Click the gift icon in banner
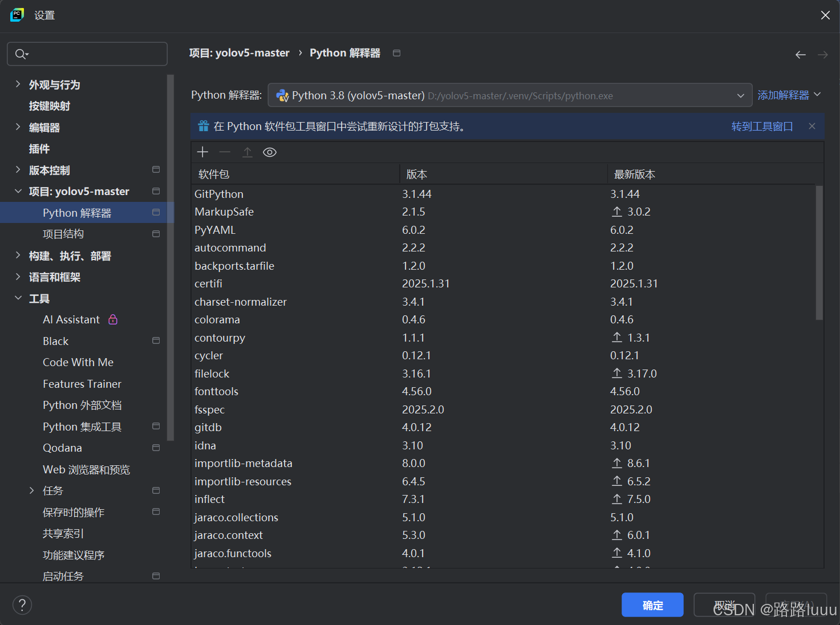Screen dimensions: 840x625 click(204, 126)
